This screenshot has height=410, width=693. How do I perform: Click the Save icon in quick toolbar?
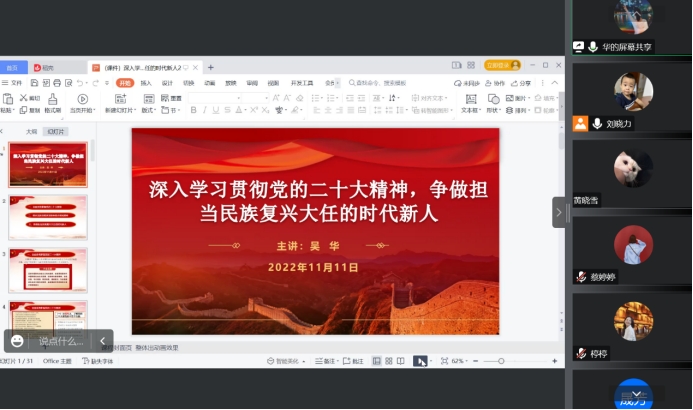tap(34, 83)
